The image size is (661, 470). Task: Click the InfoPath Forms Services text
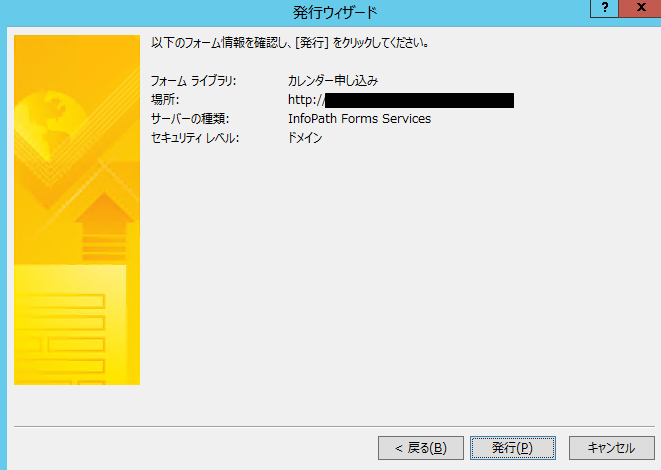(359, 119)
